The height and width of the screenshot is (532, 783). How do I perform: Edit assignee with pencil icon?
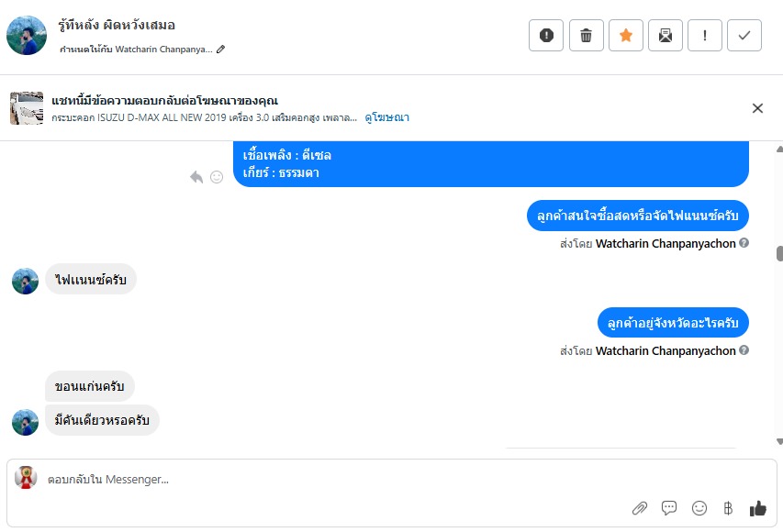pyautogui.click(x=221, y=50)
